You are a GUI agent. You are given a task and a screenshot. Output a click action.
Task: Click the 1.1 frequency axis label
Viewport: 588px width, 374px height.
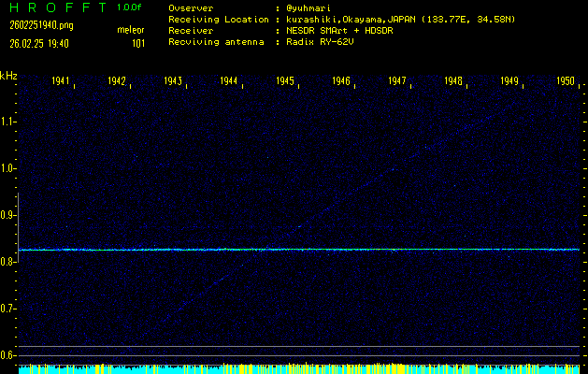click(8, 122)
